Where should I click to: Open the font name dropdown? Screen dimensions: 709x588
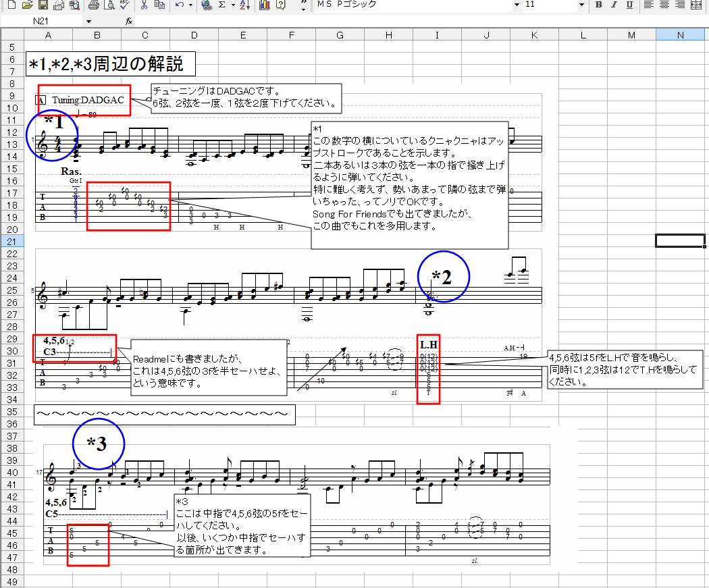click(x=517, y=5)
